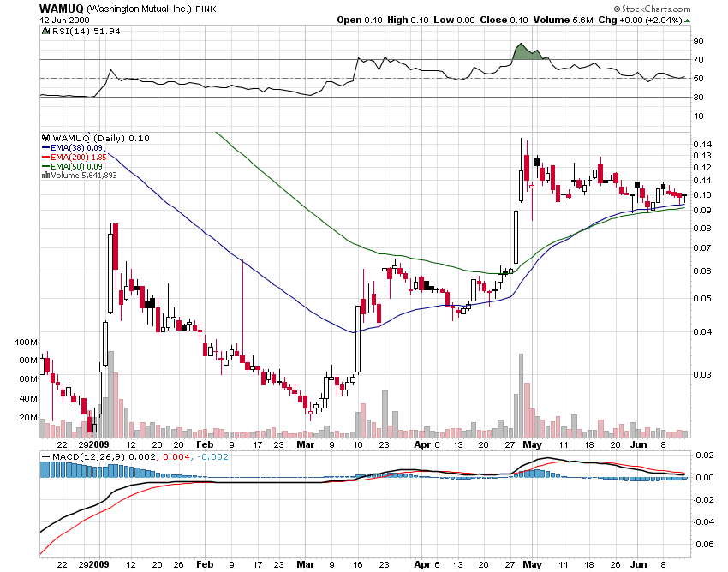The height and width of the screenshot is (572, 728).
Task: Click the 'Chg +0.00 (+2.04%)' value
Action: [x=640, y=20]
